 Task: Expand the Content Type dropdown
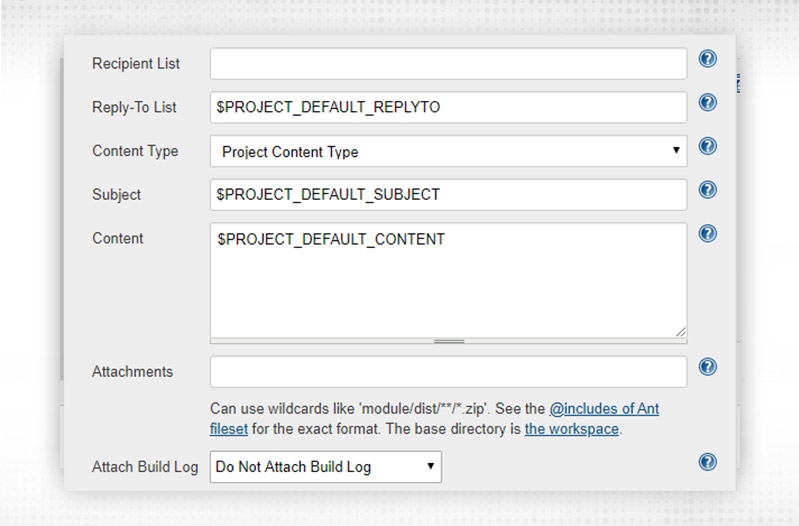point(448,152)
